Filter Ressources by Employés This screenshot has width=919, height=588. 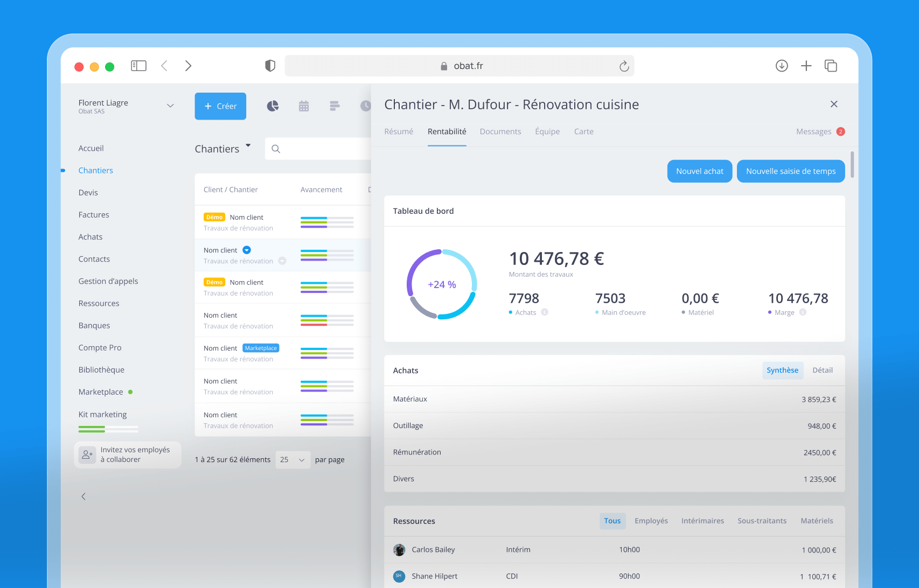pyautogui.click(x=651, y=521)
